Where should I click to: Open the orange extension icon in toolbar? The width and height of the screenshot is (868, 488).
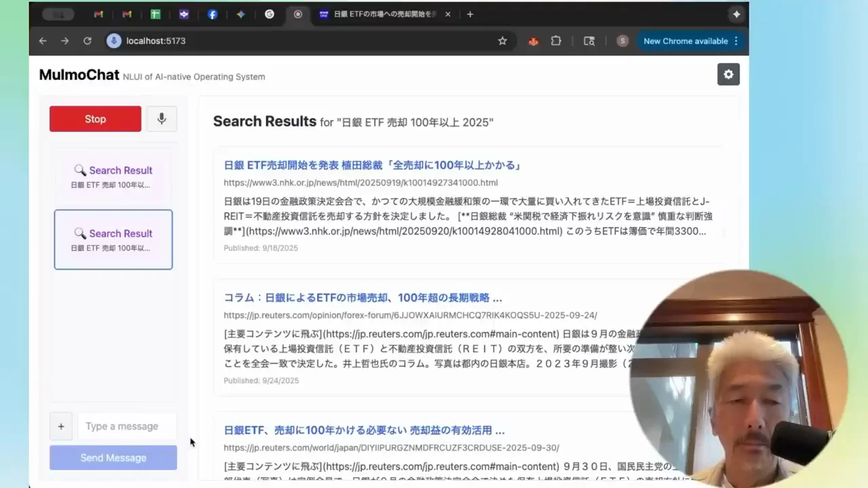pyautogui.click(x=534, y=41)
